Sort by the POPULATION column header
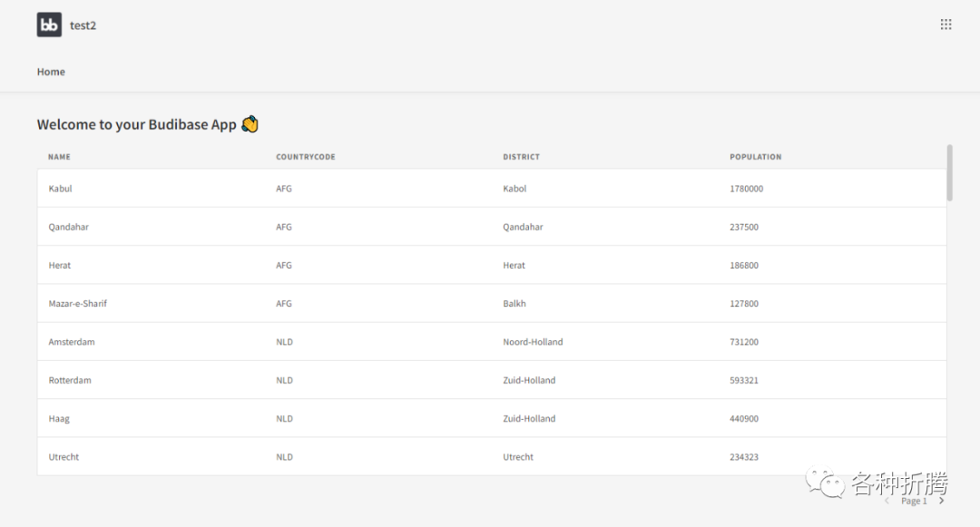 pos(756,157)
